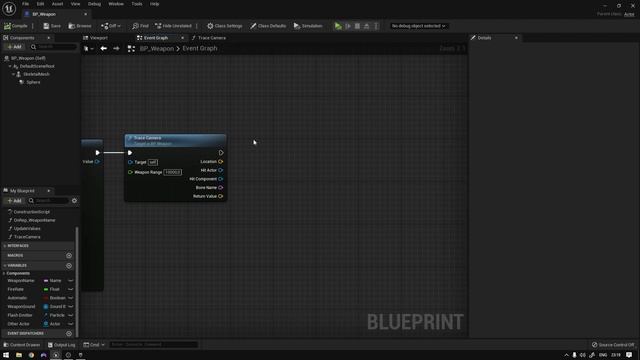Toggle Flash Emitter variable visibility eye
This screenshot has width=640, height=360.
click(71, 315)
